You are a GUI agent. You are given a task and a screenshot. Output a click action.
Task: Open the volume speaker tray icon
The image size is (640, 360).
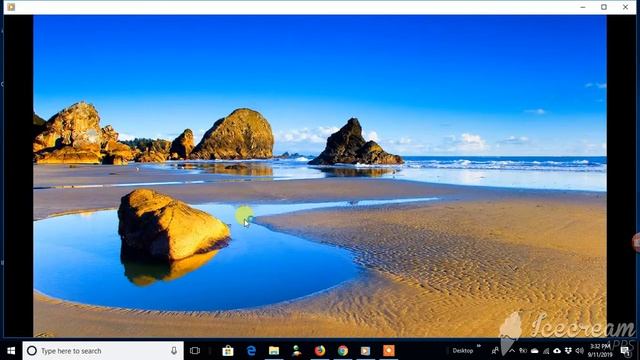coord(579,351)
